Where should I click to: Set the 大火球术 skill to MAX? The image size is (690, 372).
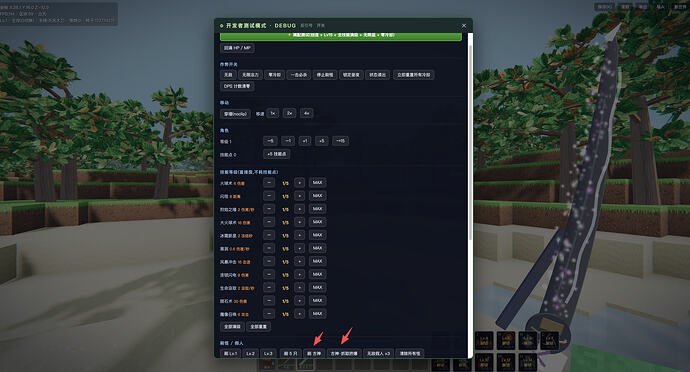tap(317, 222)
